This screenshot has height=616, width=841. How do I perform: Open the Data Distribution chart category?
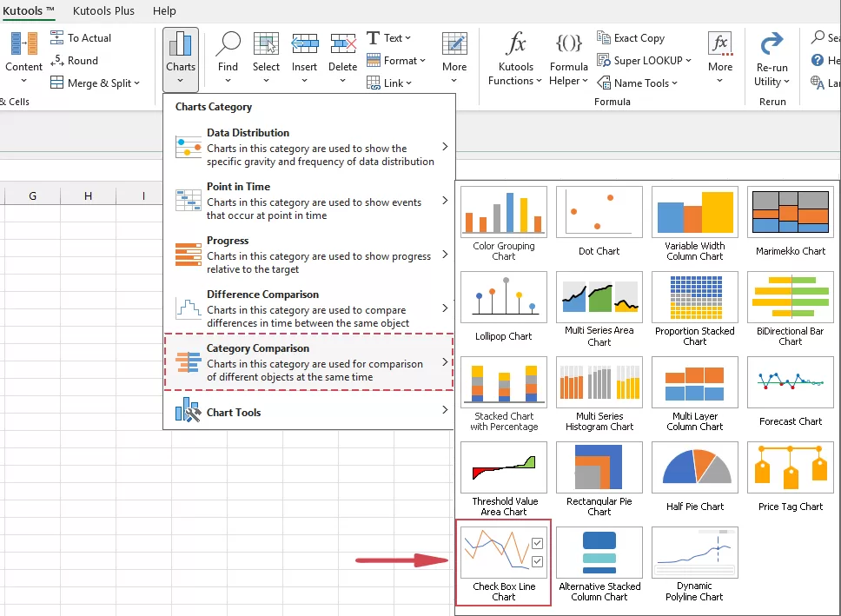pos(309,147)
